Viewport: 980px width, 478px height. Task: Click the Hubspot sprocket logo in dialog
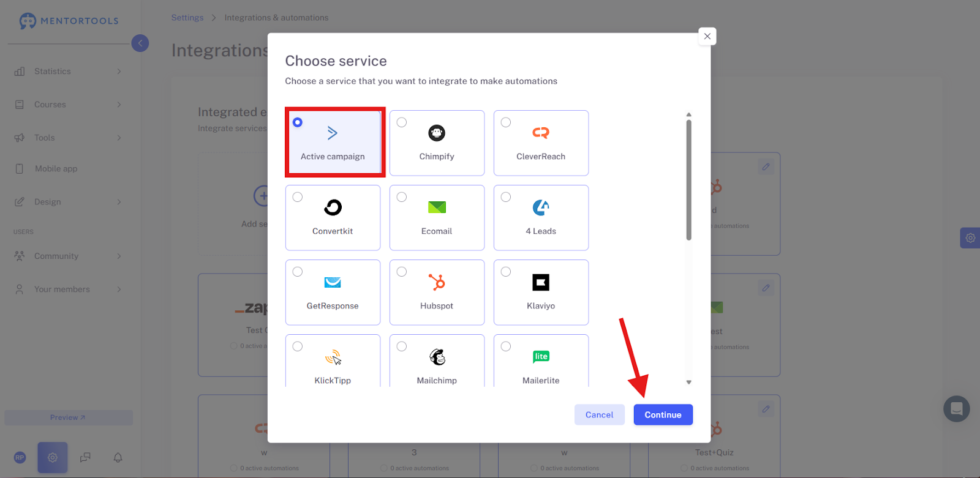(437, 282)
